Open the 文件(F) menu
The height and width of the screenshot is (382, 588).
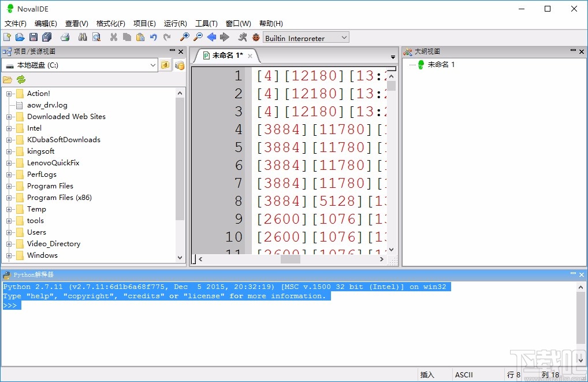click(x=16, y=24)
